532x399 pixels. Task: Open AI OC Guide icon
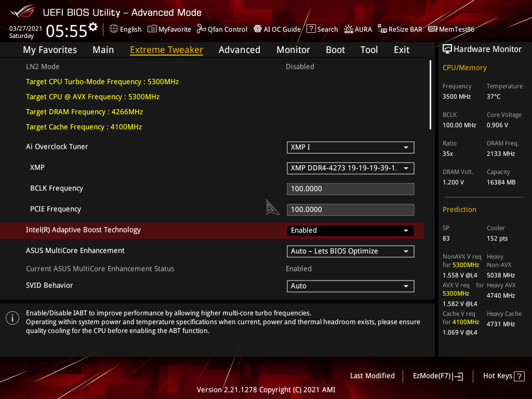point(258,29)
